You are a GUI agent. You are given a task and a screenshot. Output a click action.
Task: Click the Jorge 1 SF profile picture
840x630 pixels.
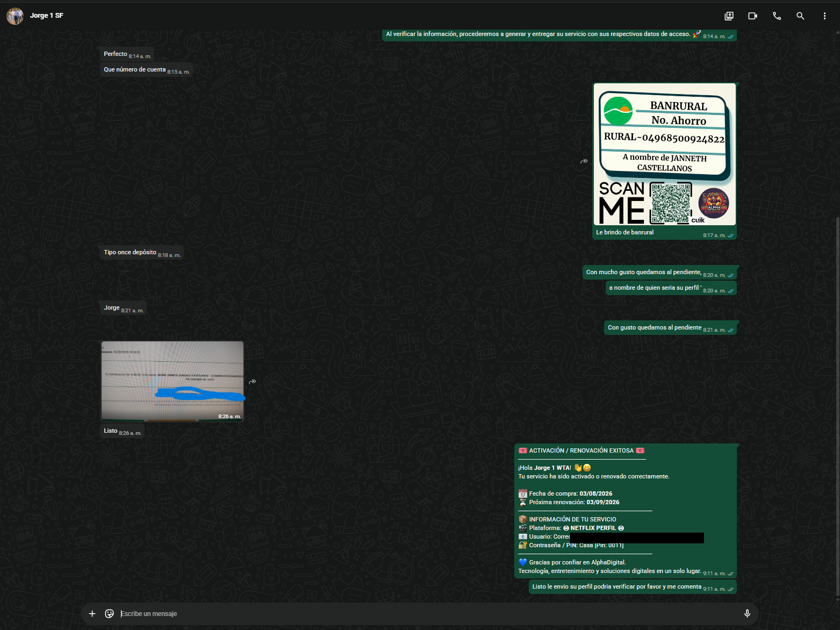(x=15, y=16)
